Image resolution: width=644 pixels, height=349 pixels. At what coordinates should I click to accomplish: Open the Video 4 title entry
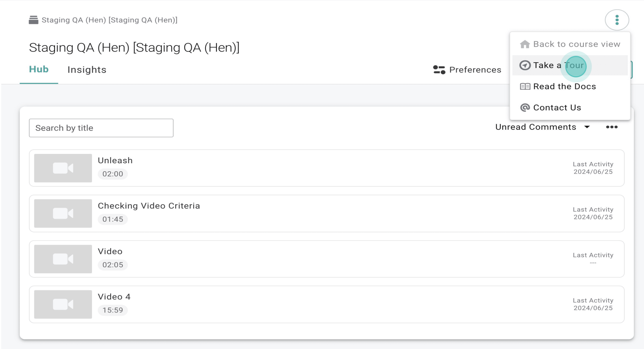pos(114,297)
